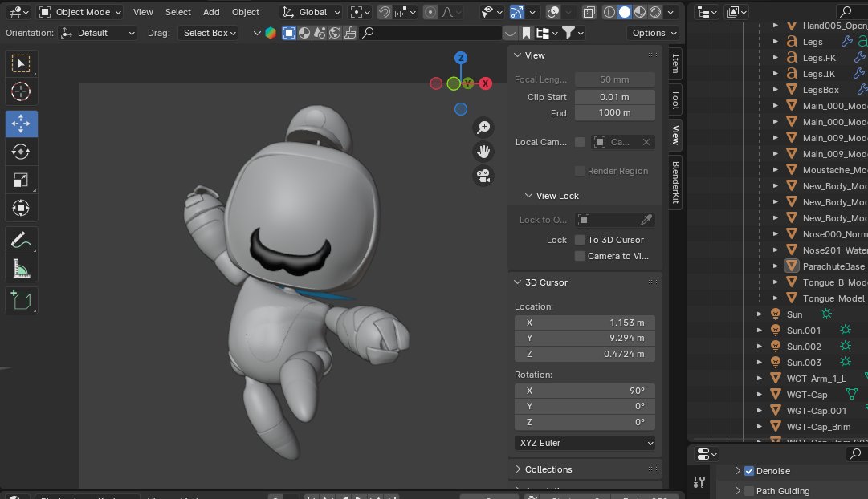Open the Global transform orientation dropdown

pos(311,12)
